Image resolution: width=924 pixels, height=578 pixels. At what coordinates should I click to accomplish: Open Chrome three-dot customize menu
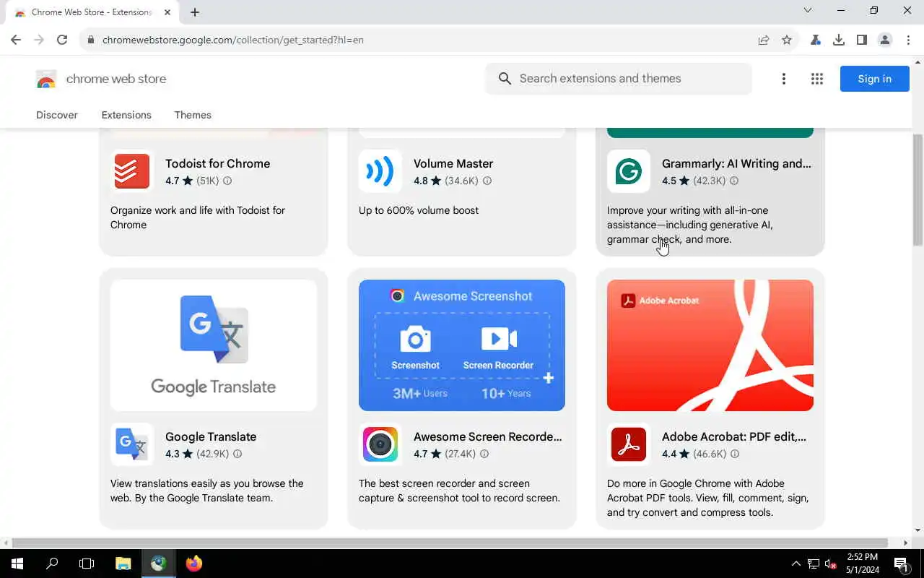[908, 40]
